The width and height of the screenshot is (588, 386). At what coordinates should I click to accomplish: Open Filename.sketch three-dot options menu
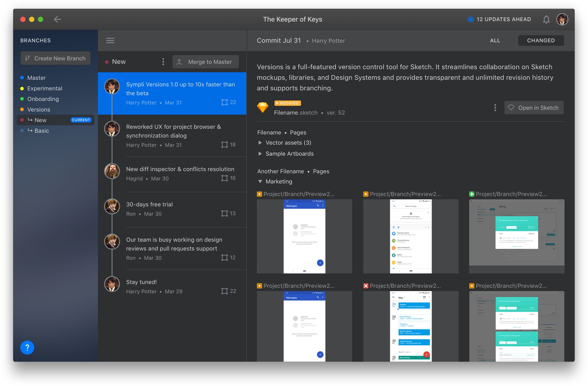tap(495, 108)
